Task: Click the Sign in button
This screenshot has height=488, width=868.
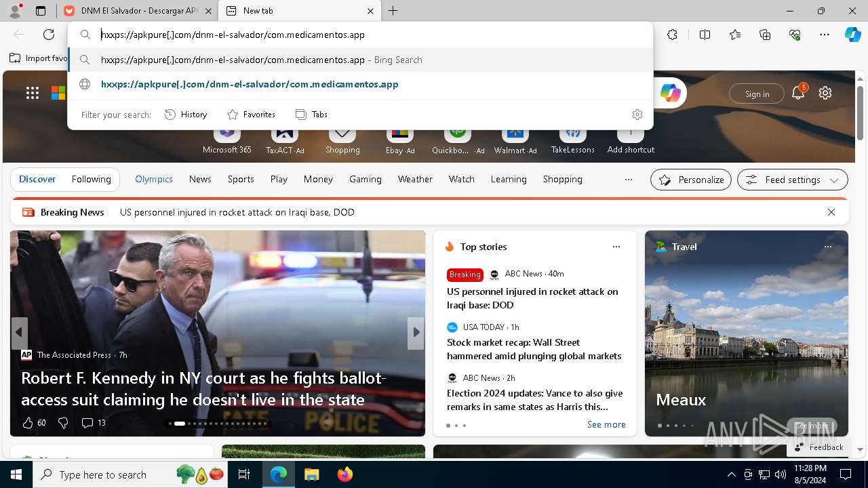Action: (x=757, y=94)
